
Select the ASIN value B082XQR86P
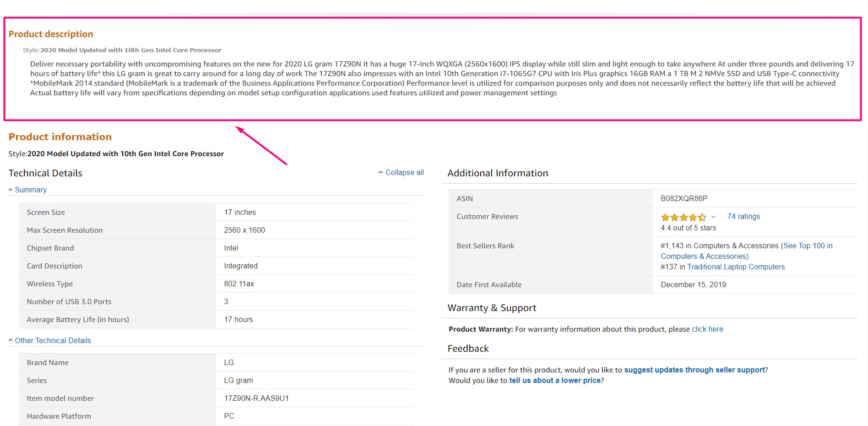(x=684, y=198)
